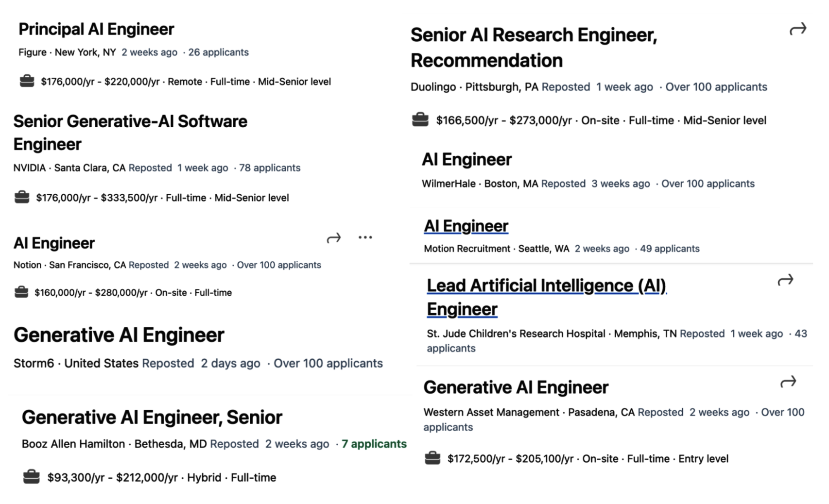This screenshot has height=504, width=829.
Task: Click the briefcase icon beside Booz Allen Hamilton's salary
Action: click(x=32, y=476)
